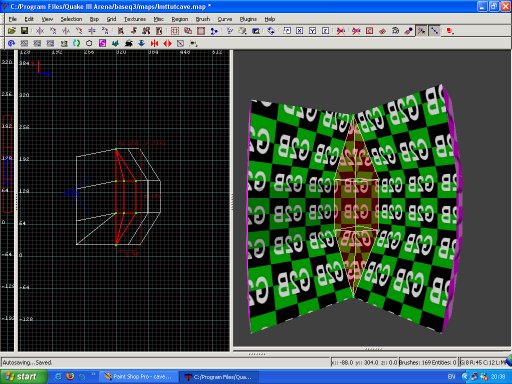Open the Misc menu
512x384 pixels.
pos(158,19)
